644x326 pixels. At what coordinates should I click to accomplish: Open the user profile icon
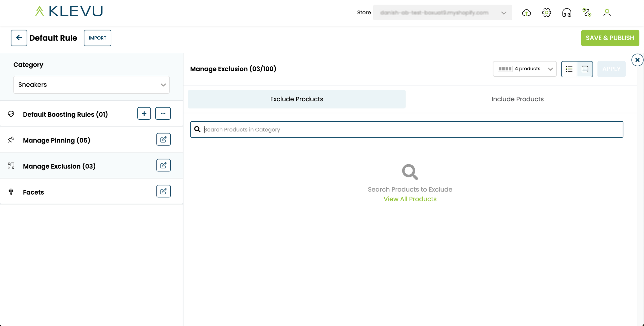(x=607, y=13)
